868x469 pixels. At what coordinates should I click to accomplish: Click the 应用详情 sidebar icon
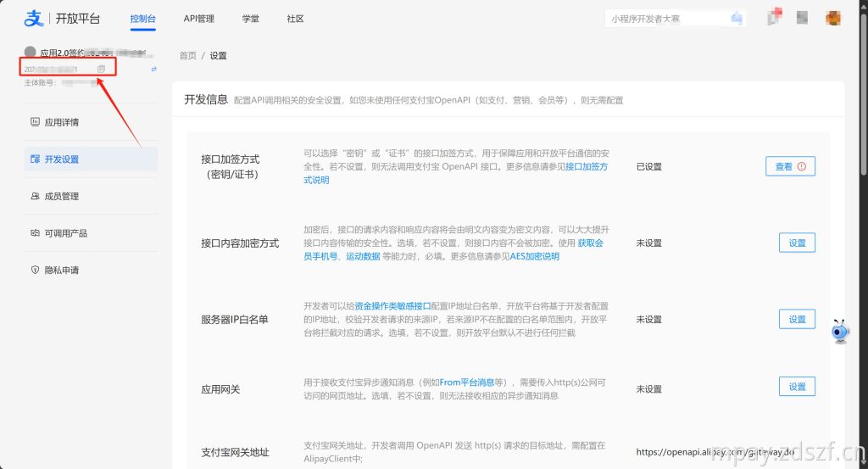[36, 122]
